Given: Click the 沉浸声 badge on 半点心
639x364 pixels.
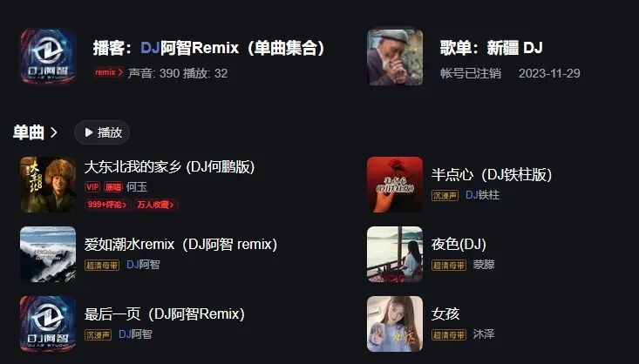Looking at the screenshot, I should click(x=445, y=195).
